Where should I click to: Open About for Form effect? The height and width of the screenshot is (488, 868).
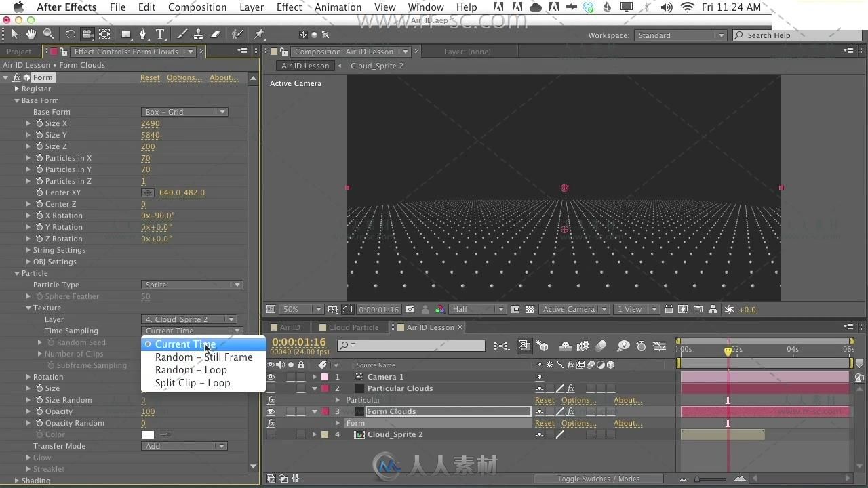224,77
